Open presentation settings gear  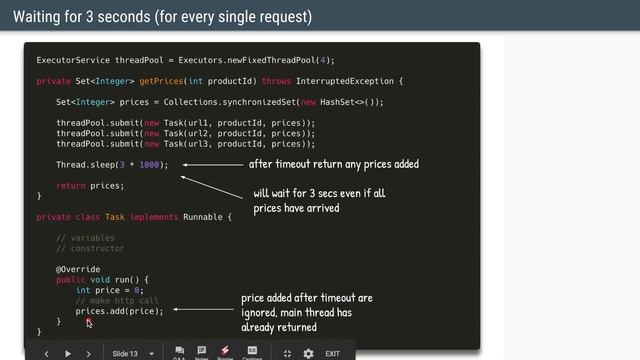[308, 353]
